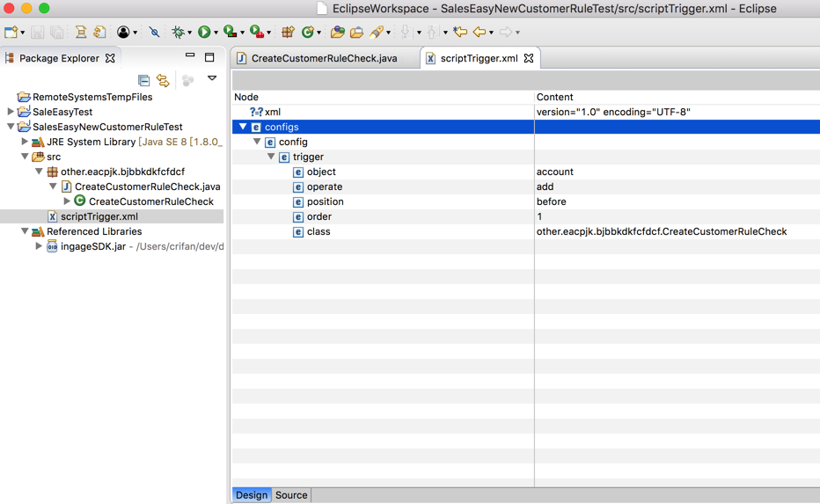820x504 pixels.
Task: Collapse the config XML node
Action: [257, 141]
